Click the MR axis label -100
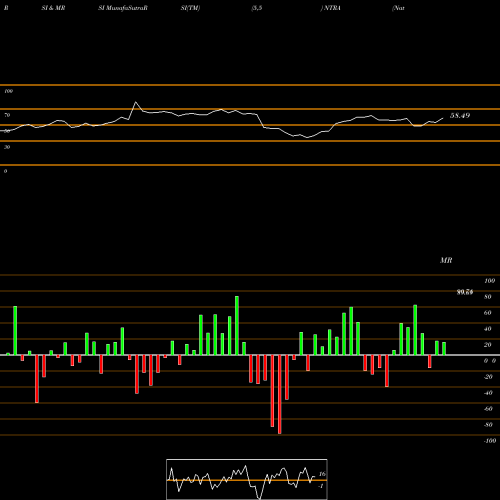The image size is (500, 500). 490,441
